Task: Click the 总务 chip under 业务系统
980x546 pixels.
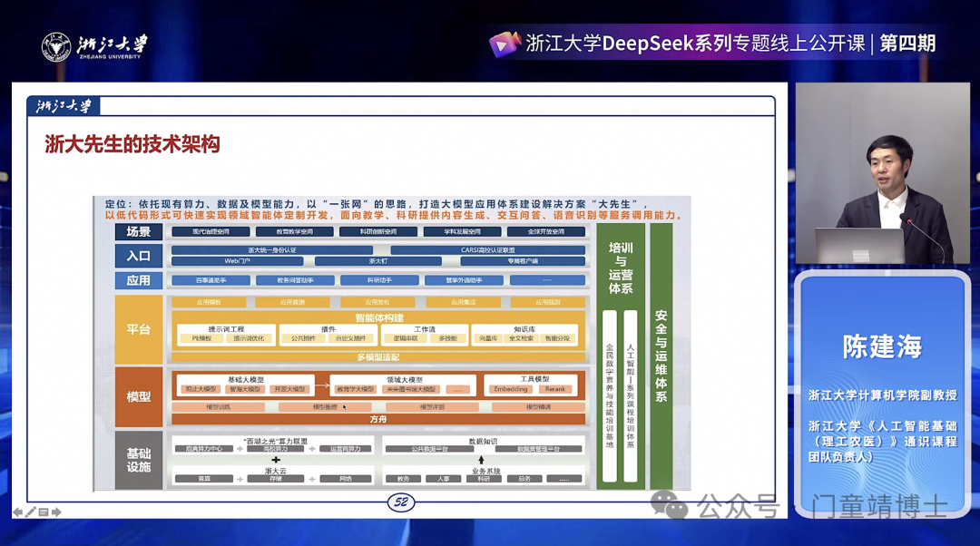Action: (524, 479)
